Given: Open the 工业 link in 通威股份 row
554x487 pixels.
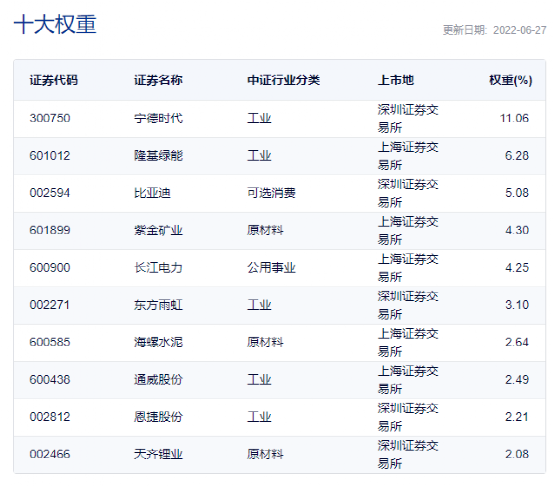Looking at the screenshot, I should (259, 380).
